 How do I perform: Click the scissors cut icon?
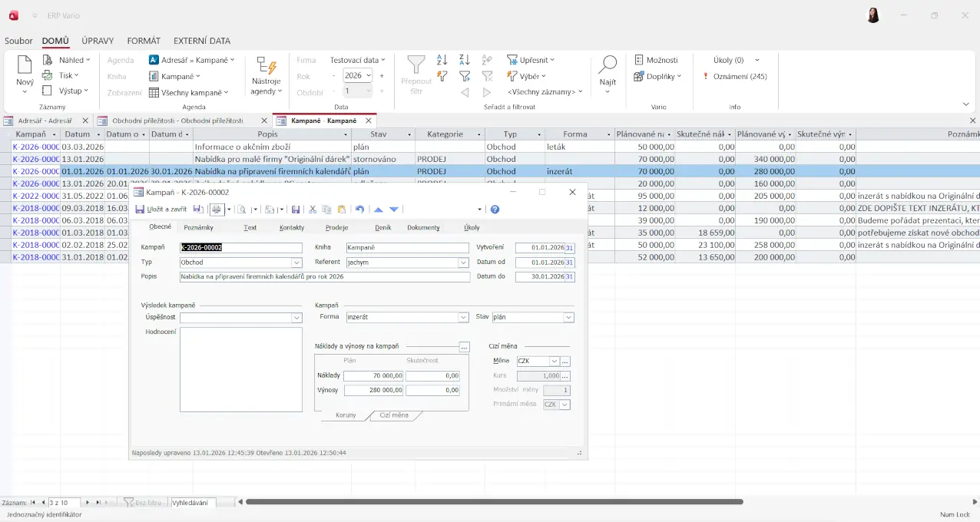pos(313,210)
